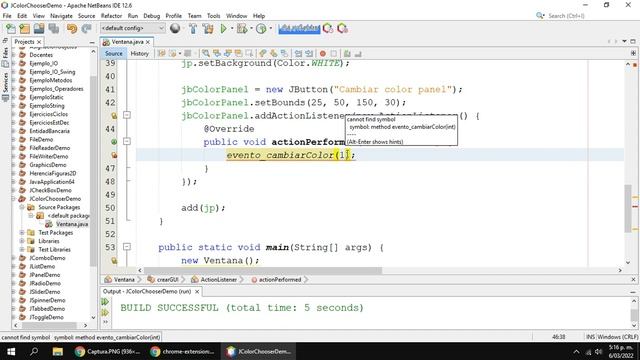
Task: Open the Debug Project dropdown arrow
Action: pos(251,29)
